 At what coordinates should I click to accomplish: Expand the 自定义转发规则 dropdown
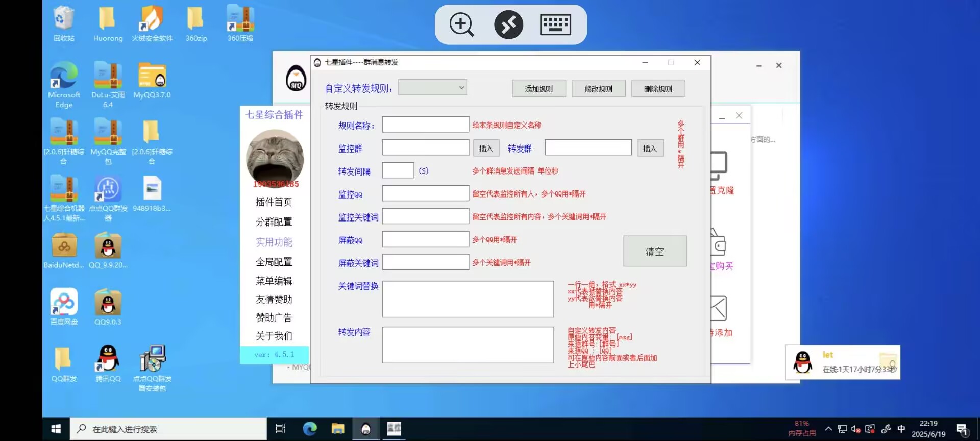click(x=432, y=88)
